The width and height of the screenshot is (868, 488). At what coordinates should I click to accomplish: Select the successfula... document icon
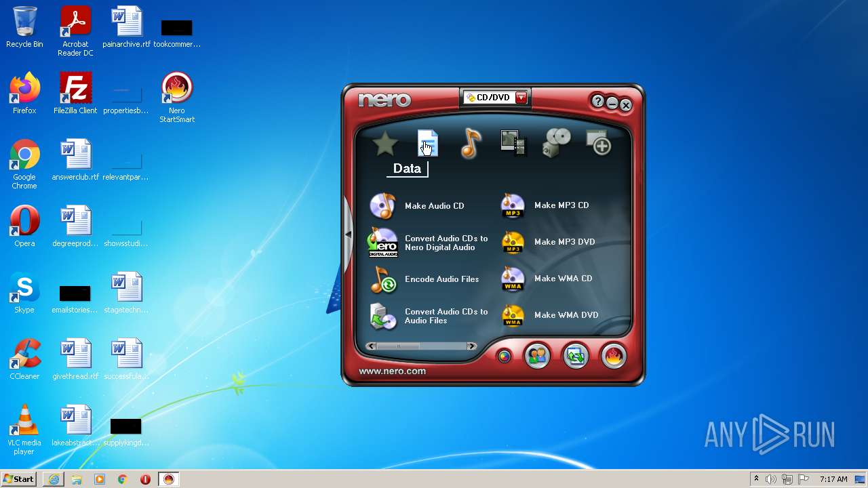click(x=126, y=359)
